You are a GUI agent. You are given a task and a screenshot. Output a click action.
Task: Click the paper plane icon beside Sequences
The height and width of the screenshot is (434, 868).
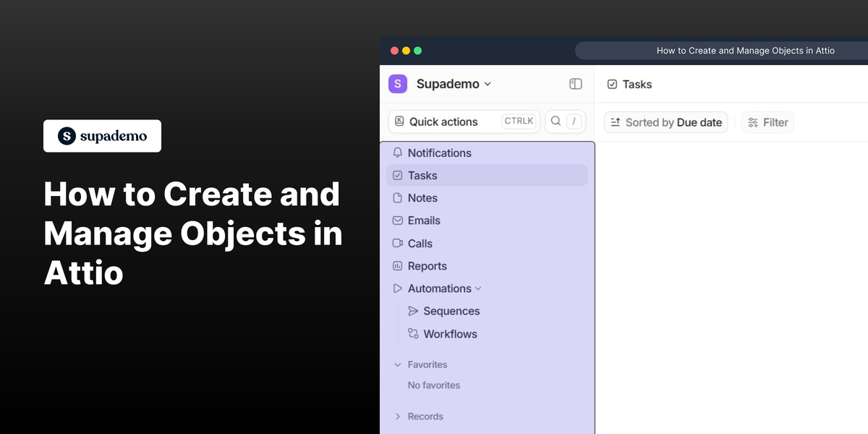pos(413,311)
